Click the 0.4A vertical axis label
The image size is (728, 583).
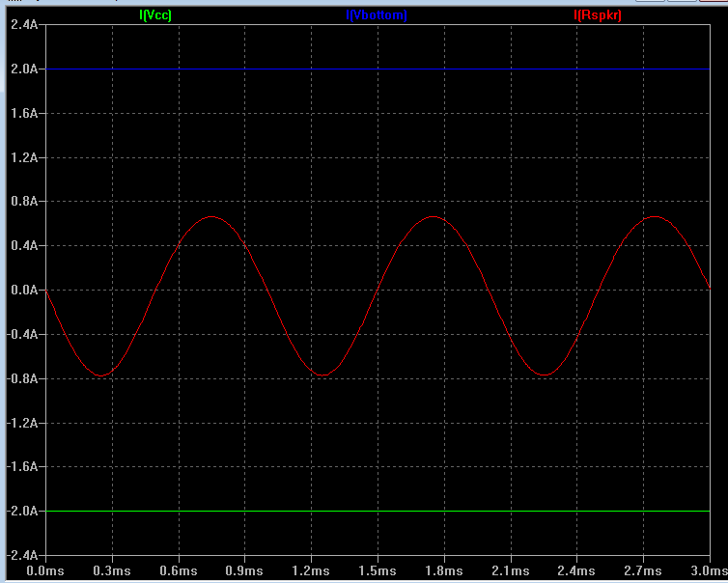(24, 245)
